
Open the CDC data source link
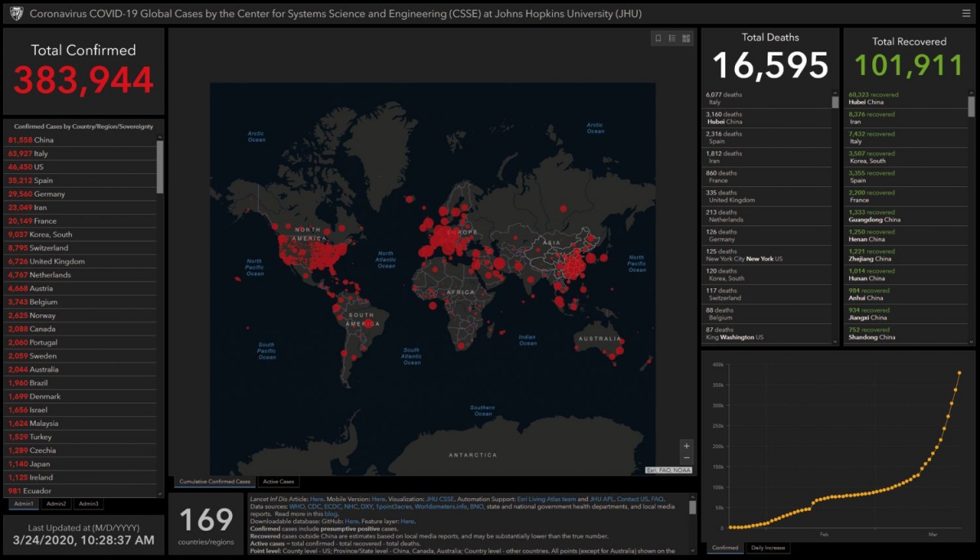(x=314, y=506)
